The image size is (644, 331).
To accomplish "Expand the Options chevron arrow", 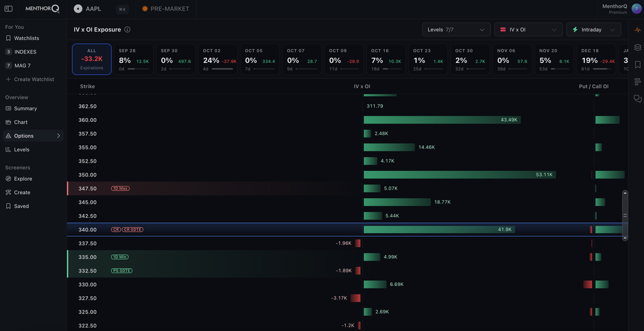I will point(58,136).
